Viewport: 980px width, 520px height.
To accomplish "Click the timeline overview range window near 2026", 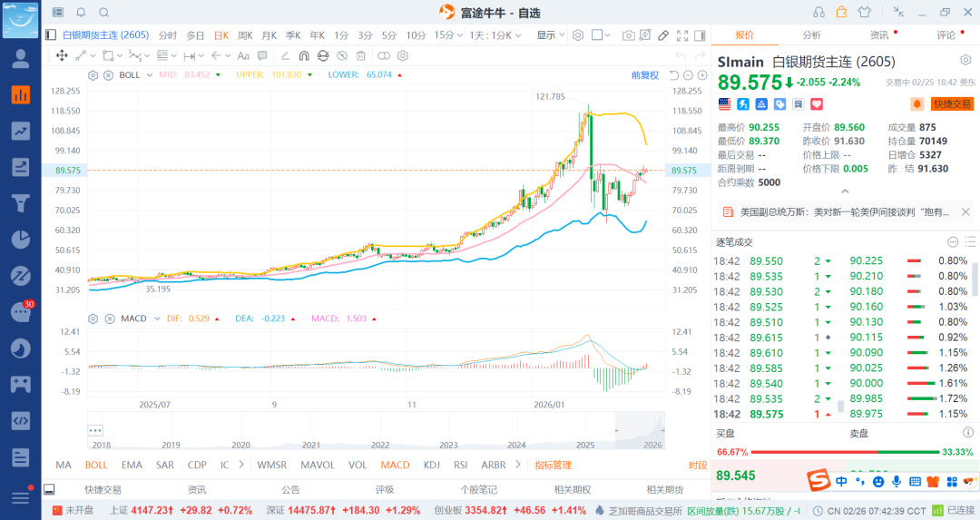I will tap(640, 430).
